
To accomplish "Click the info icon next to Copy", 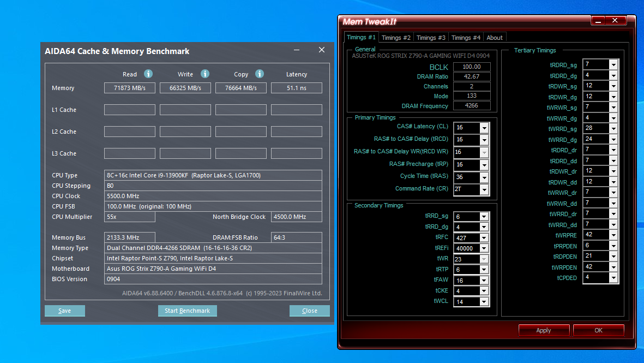I will click(260, 74).
